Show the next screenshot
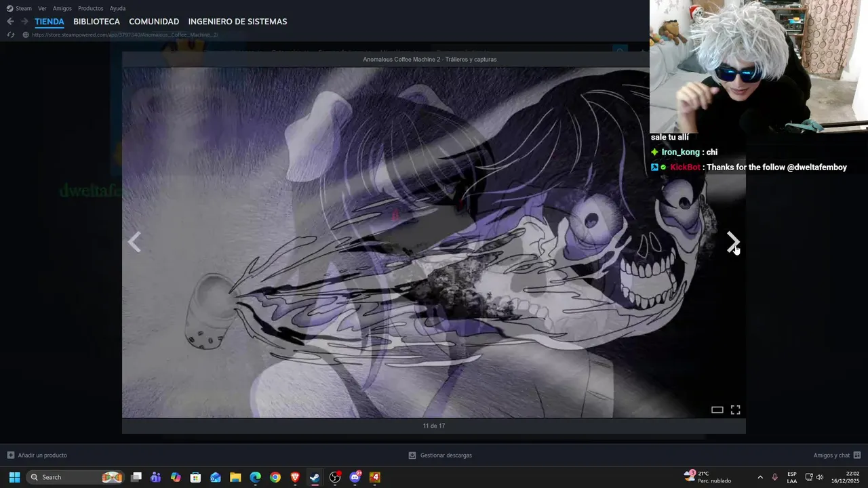The width and height of the screenshot is (868, 488). point(733,242)
